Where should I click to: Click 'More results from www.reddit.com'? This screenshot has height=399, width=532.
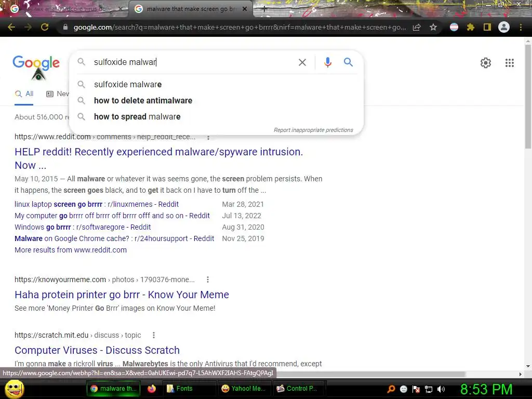tap(71, 250)
